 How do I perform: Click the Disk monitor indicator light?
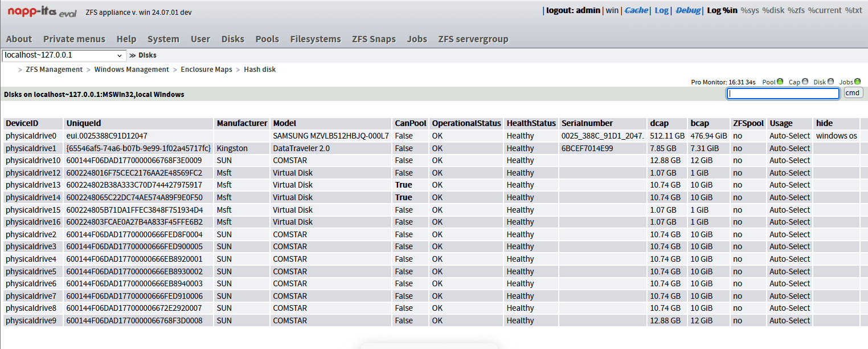coord(831,82)
